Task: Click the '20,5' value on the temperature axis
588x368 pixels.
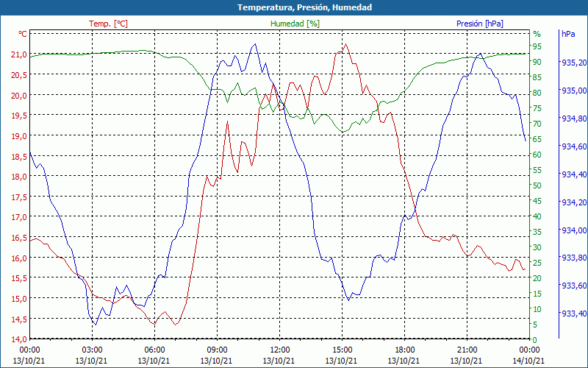Action: 19,75
